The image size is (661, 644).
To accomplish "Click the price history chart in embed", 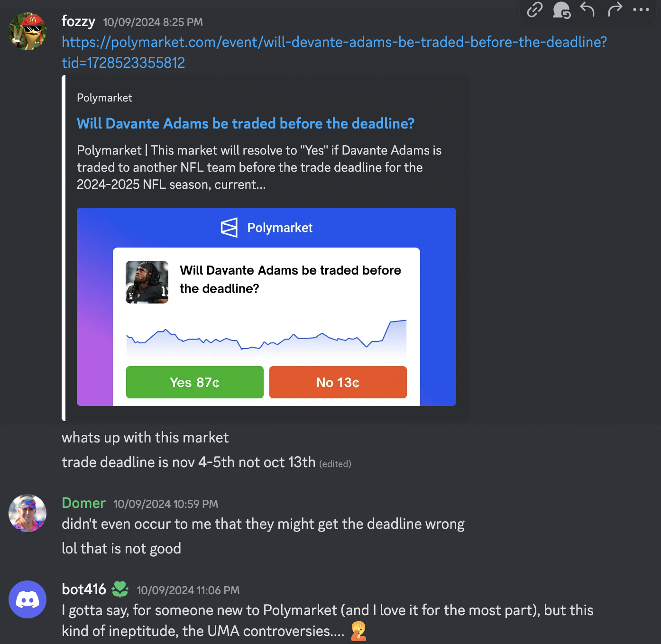I will click(266, 338).
